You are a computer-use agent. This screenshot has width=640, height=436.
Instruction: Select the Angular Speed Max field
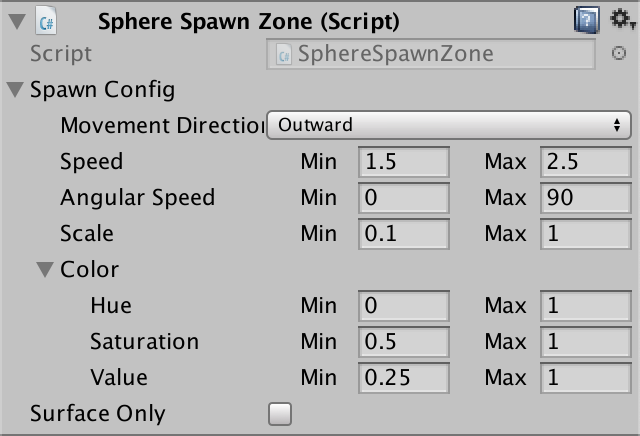(x=586, y=198)
